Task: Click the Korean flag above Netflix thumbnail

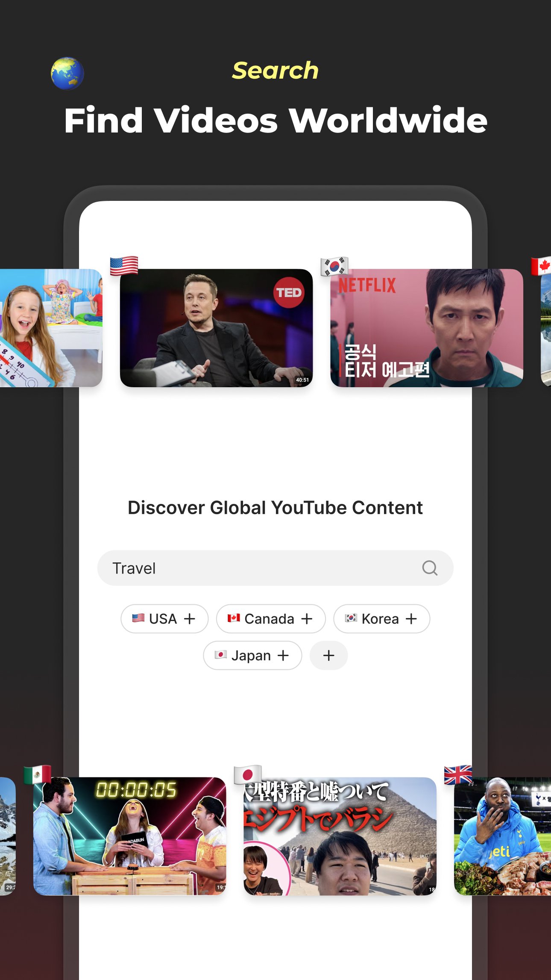Action: [x=334, y=266]
